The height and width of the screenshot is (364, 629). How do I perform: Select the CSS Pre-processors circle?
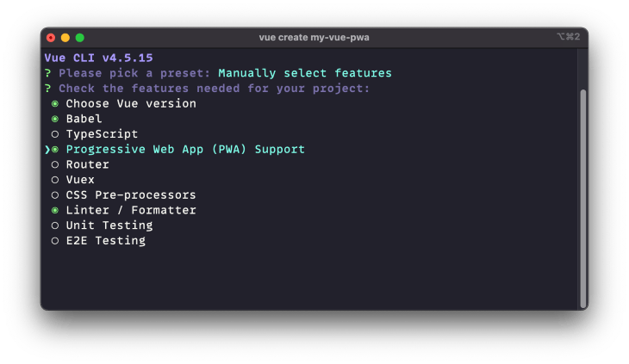click(x=55, y=195)
